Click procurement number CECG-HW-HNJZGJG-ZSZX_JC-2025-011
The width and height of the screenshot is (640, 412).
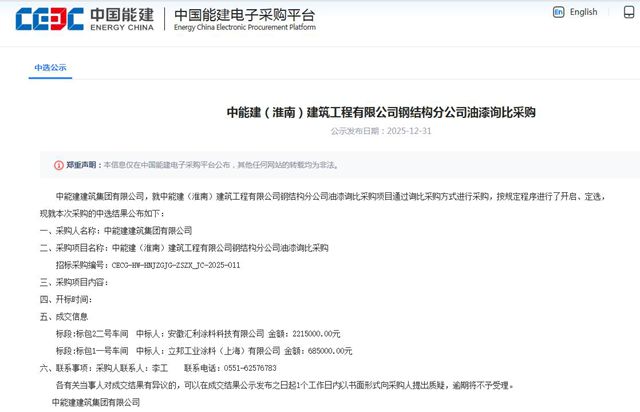(176, 265)
